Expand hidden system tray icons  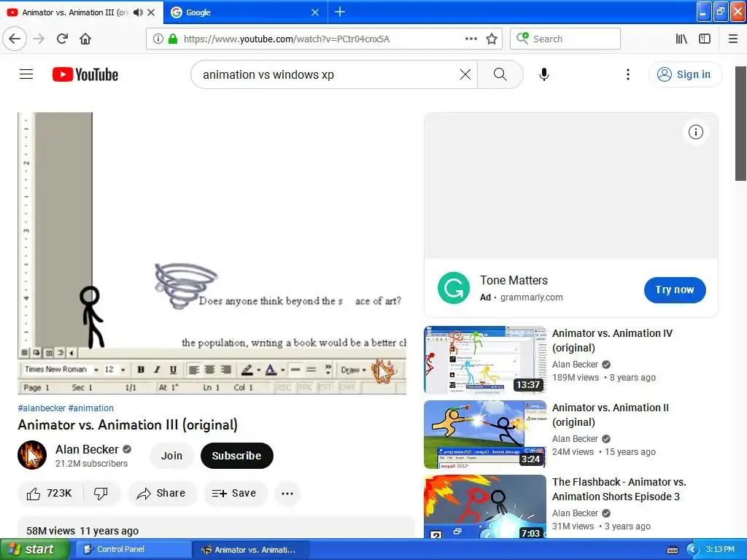tap(692, 550)
